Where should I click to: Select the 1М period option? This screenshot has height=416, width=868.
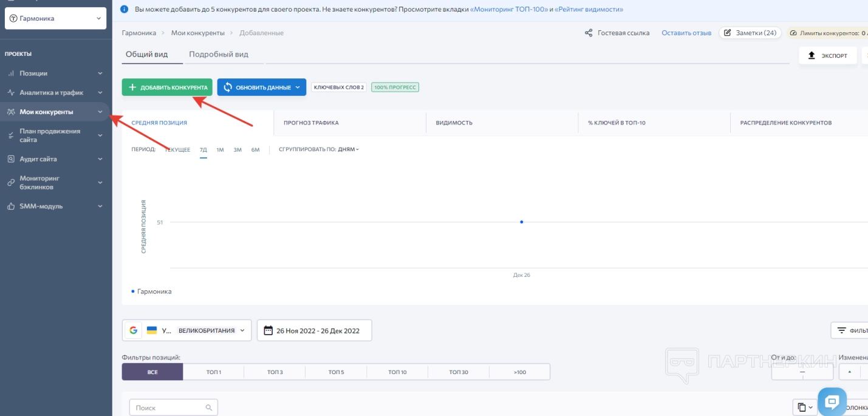[220, 149]
